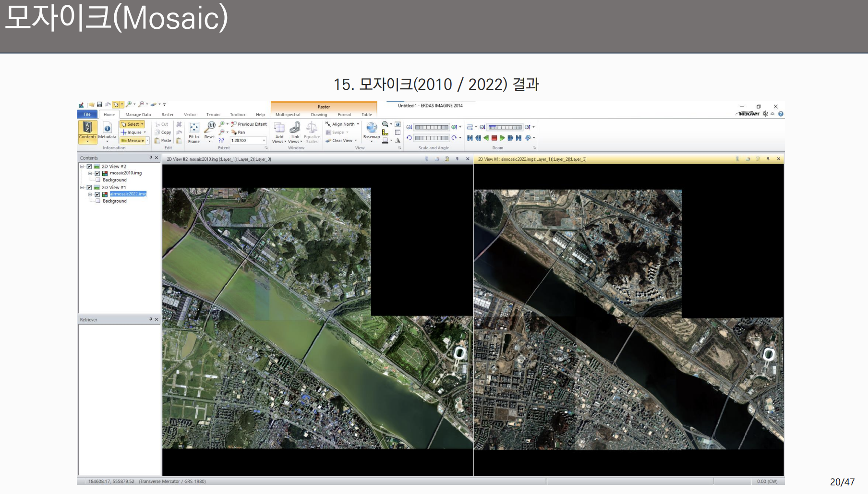
Task: Select mosaic2010.img layer in Contents
Action: click(126, 173)
